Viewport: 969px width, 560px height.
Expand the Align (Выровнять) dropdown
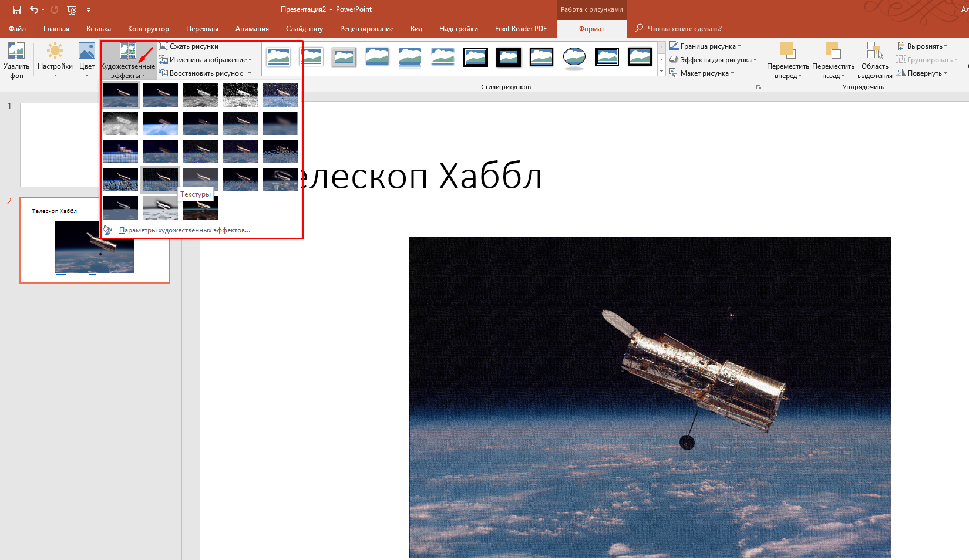[x=924, y=46]
